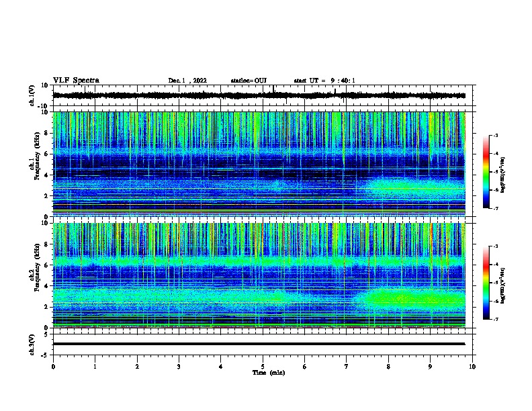Click the "8" kHz tick of ch.1 spectrogram
This screenshot has height=411, width=532.
coord(46,133)
